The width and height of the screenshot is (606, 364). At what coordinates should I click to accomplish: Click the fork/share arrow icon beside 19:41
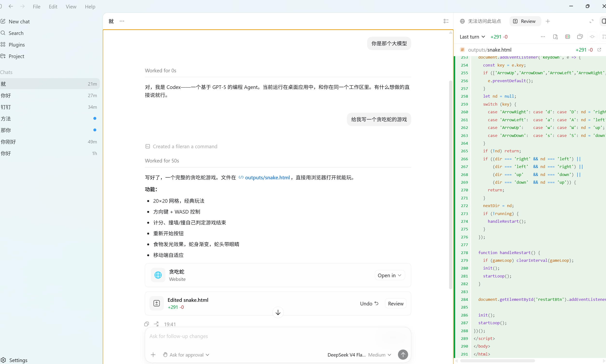[156, 324]
